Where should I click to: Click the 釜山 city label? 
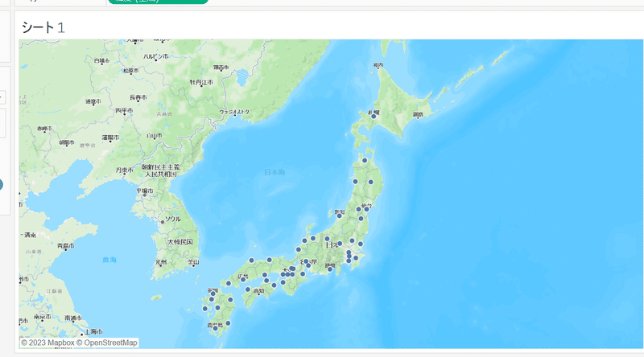(x=193, y=261)
